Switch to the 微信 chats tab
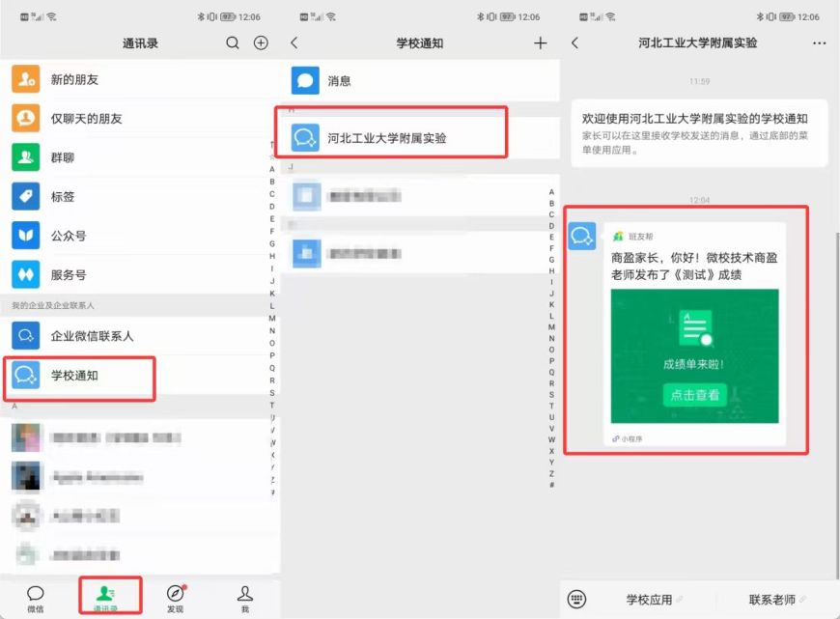This screenshot has height=619, width=840. tap(36, 599)
